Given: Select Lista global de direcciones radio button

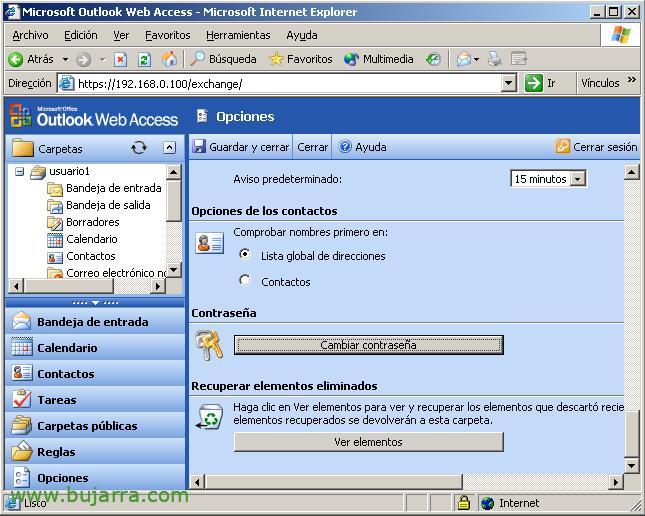Looking at the screenshot, I should [245, 254].
